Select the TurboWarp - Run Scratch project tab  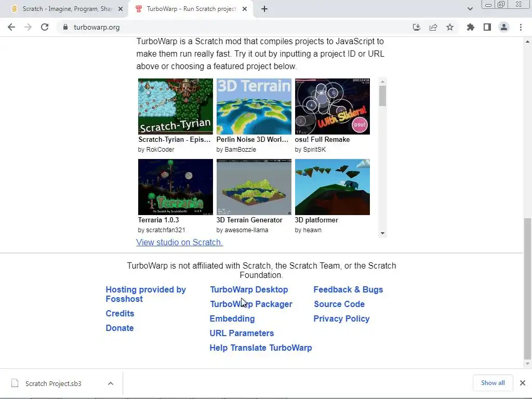191,9
